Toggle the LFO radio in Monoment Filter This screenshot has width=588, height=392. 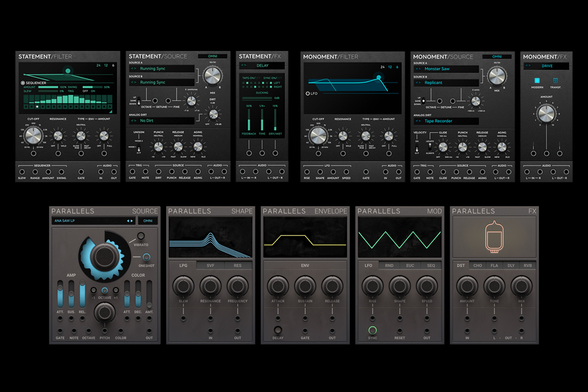pyautogui.click(x=308, y=93)
